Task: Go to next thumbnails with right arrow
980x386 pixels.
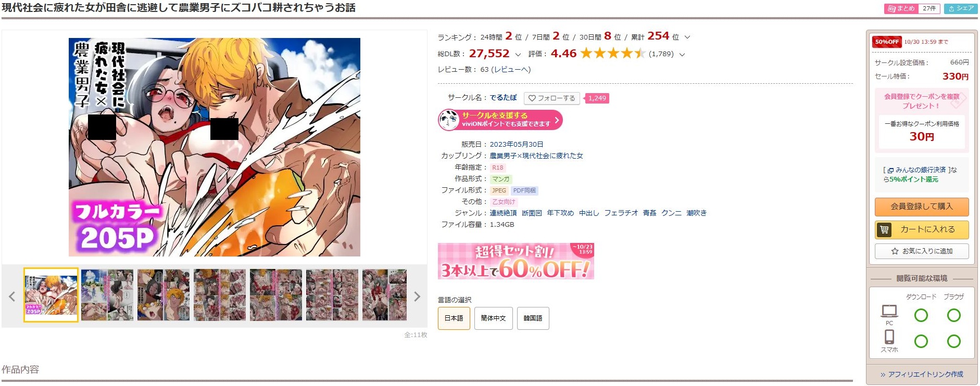Action: (x=417, y=297)
